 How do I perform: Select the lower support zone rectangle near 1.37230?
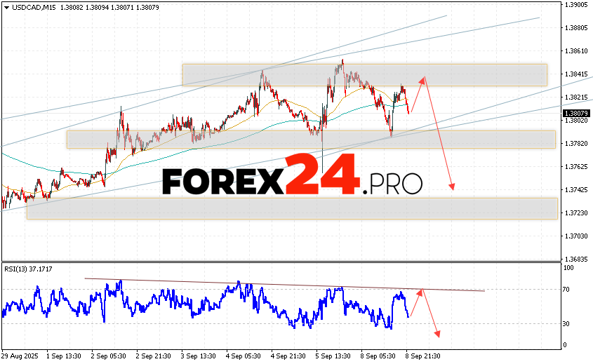pyautogui.click(x=292, y=208)
